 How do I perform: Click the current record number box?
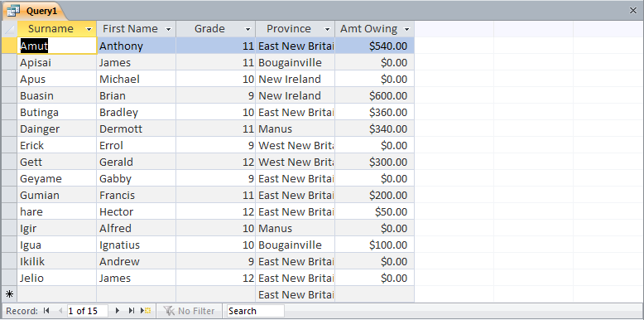88,311
